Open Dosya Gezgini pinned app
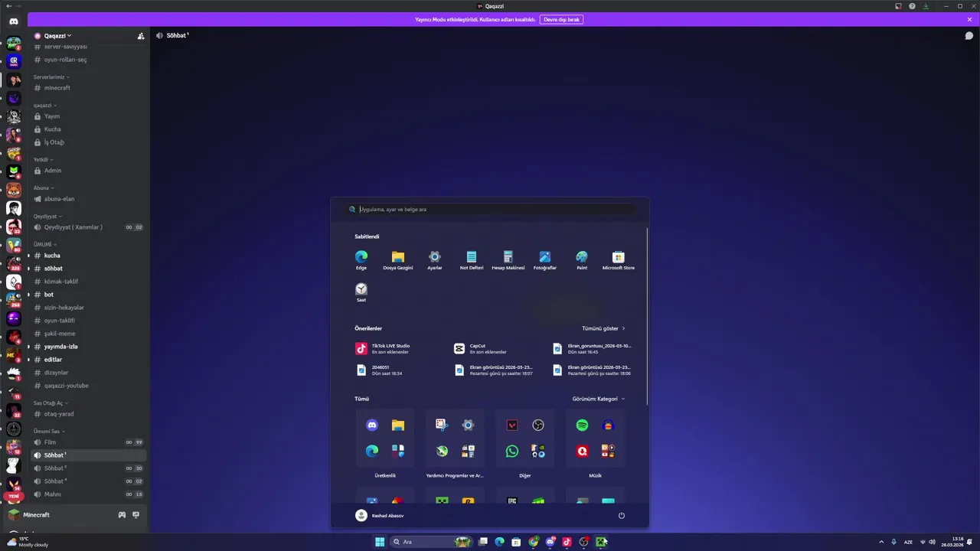Image resolution: width=980 pixels, height=551 pixels. (398, 260)
